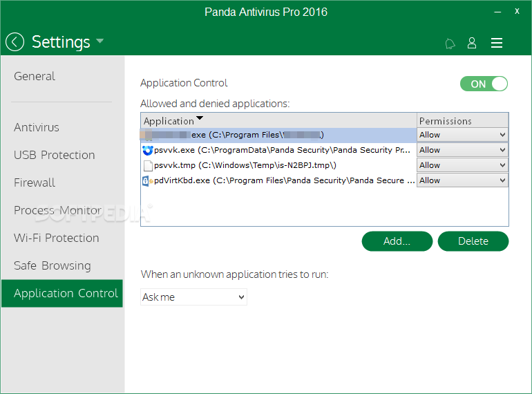This screenshot has width=532, height=394.
Task: Sort by the Application column header
Action: (278, 120)
